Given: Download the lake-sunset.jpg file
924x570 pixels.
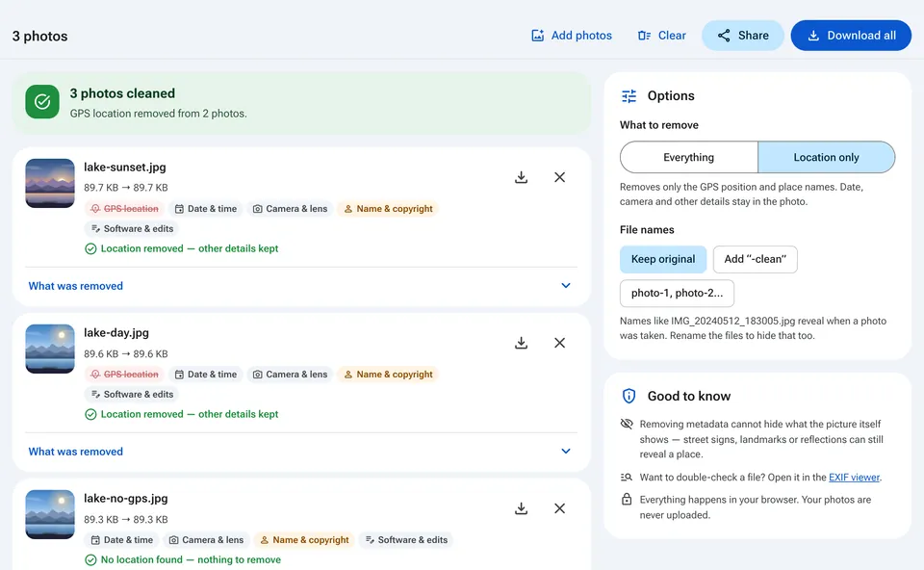Looking at the screenshot, I should [521, 177].
